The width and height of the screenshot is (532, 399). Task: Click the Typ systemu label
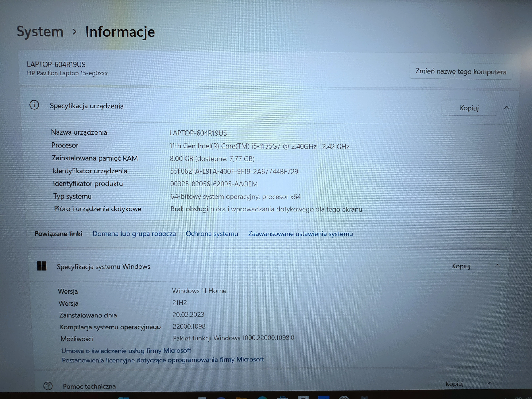point(72,196)
